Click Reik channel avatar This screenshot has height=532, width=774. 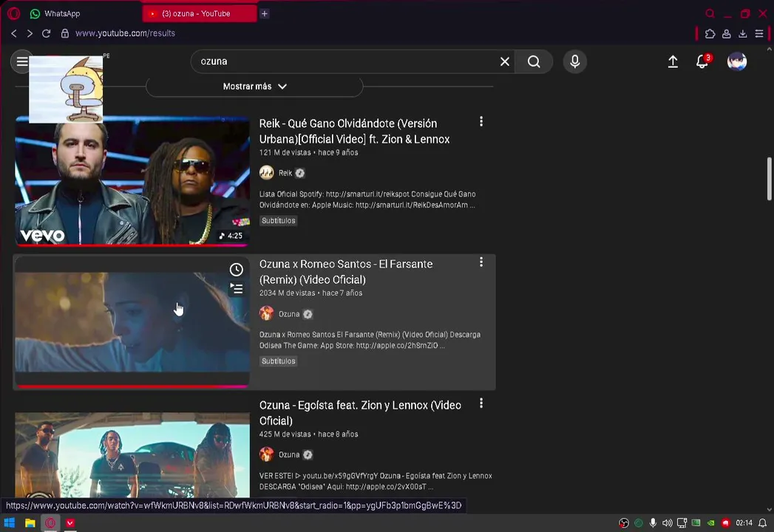(267, 173)
